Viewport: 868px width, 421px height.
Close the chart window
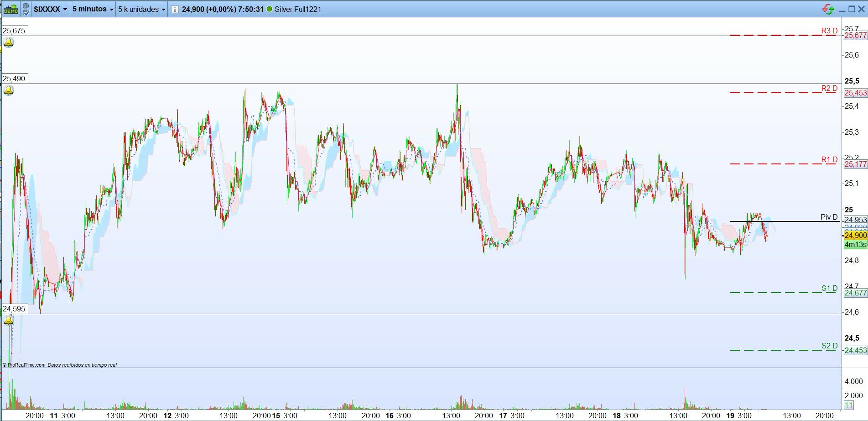point(862,9)
